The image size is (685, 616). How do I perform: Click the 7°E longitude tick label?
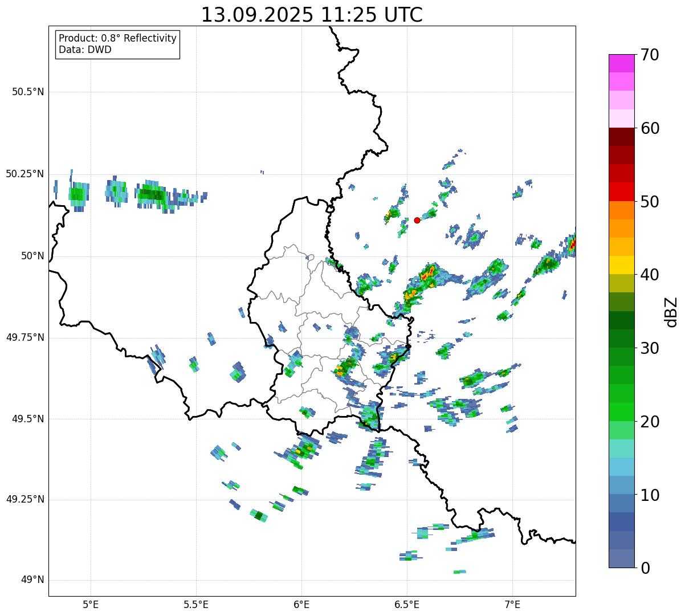512,603
